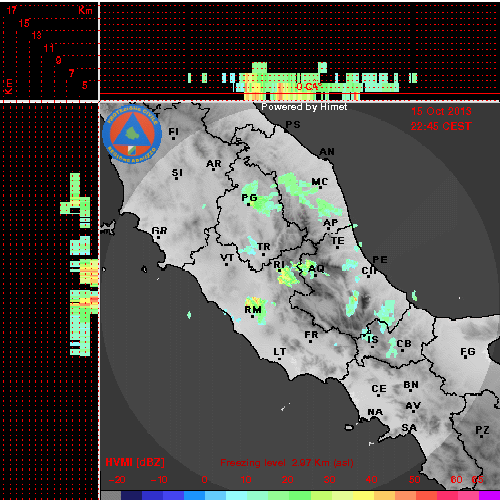Click the yellow color swatch near 40 dBZ
The height and width of the screenshot is (500, 500).
(x=364, y=495)
